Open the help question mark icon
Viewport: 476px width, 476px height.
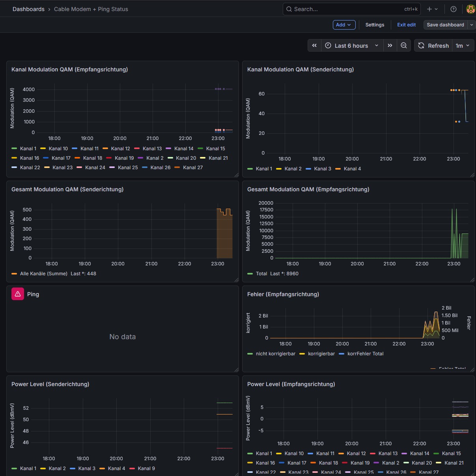[453, 9]
